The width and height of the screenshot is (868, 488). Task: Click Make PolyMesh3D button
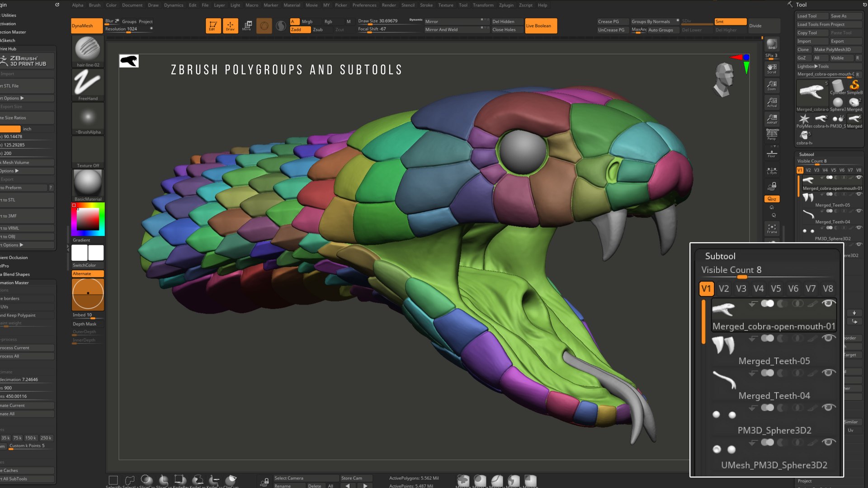click(x=838, y=50)
